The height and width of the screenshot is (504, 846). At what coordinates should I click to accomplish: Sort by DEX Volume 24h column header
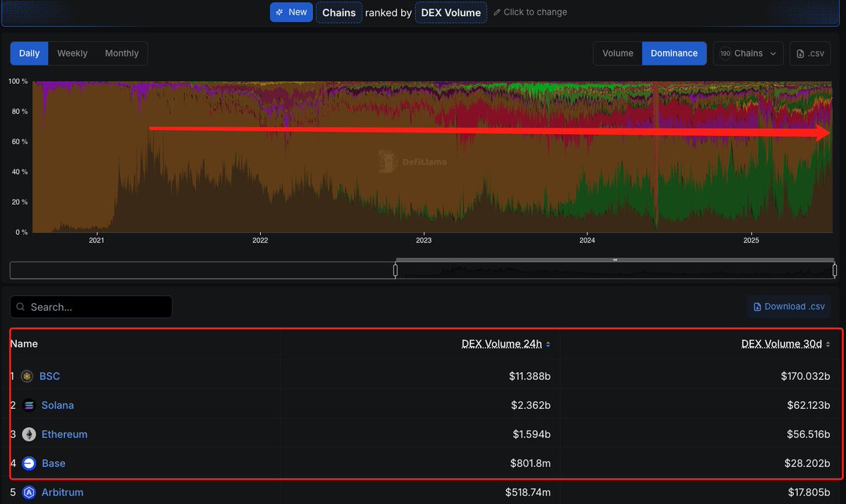[x=502, y=344]
